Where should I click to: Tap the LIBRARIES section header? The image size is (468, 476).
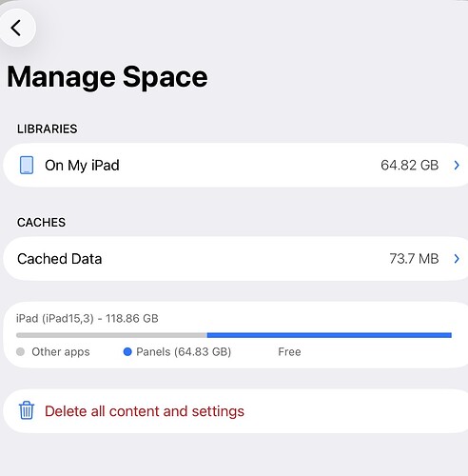coord(48,129)
